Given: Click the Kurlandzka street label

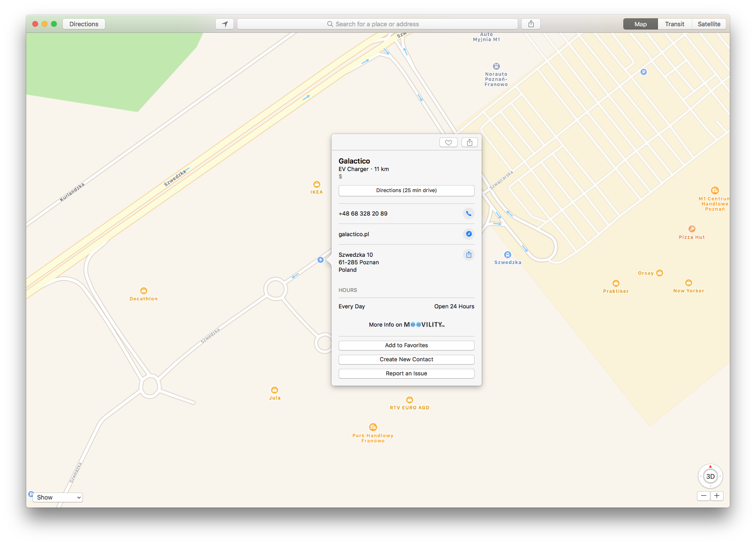Looking at the screenshot, I should click(72, 193).
